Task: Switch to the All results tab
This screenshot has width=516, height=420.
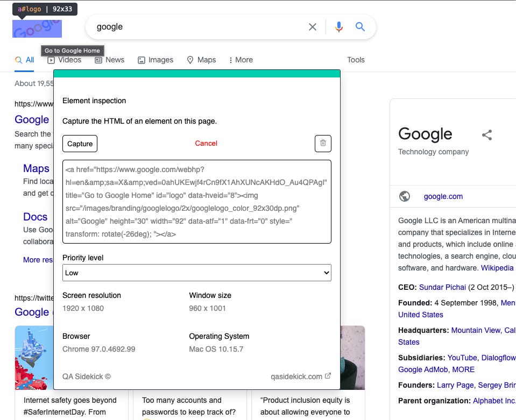Action: pyautogui.click(x=25, y=60)
